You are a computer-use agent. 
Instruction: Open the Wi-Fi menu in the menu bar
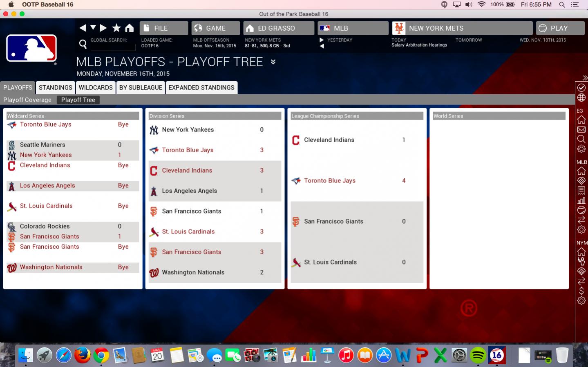481,4
